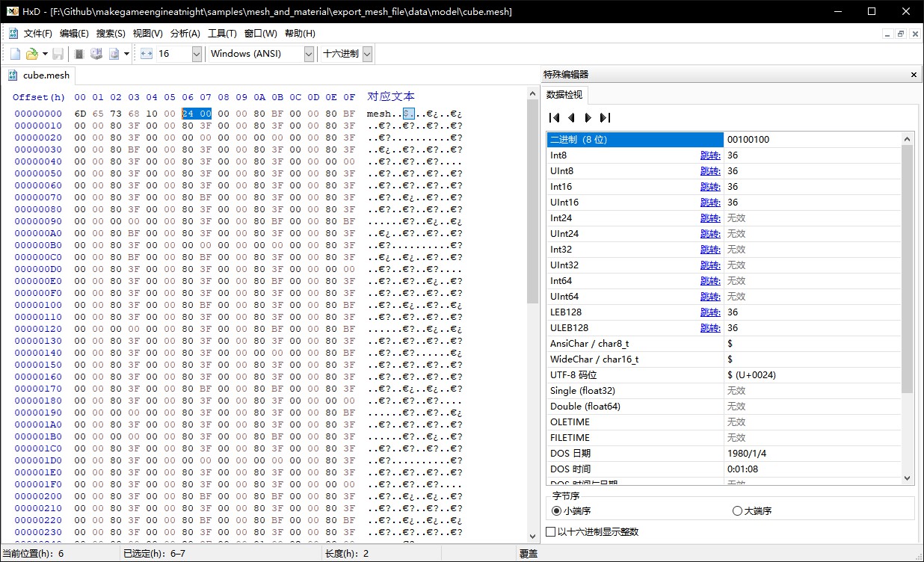Enable 以十六进制显示整数 checkbox
The image size is (924, 562).
tap(551, 532)
